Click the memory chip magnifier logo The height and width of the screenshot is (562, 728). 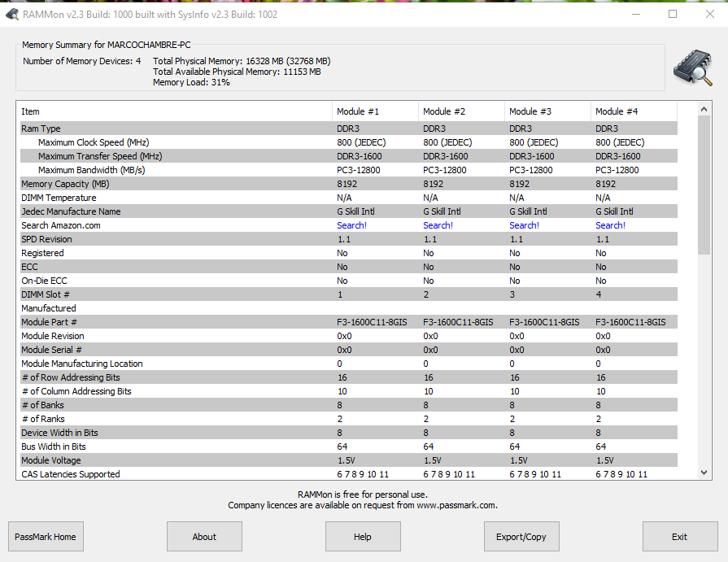[x=693, y=68]
